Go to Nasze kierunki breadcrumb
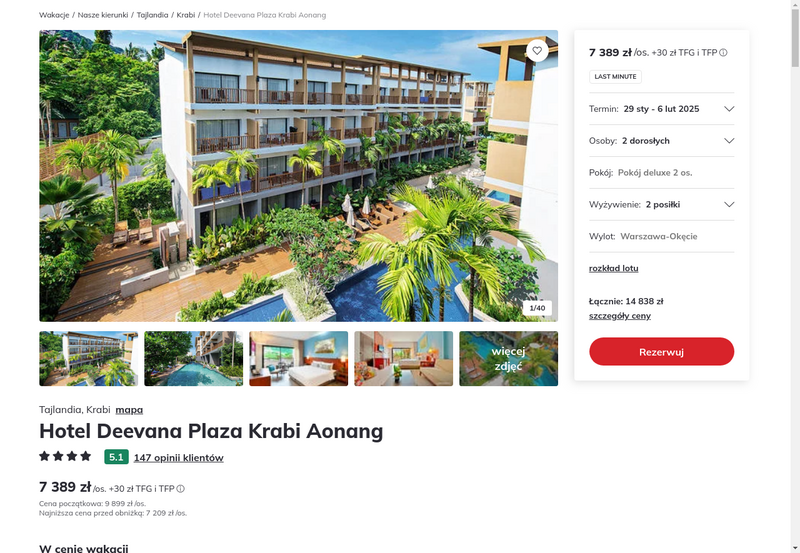The image size is (800, 553). pyautogui.click(x=103, y=15)
